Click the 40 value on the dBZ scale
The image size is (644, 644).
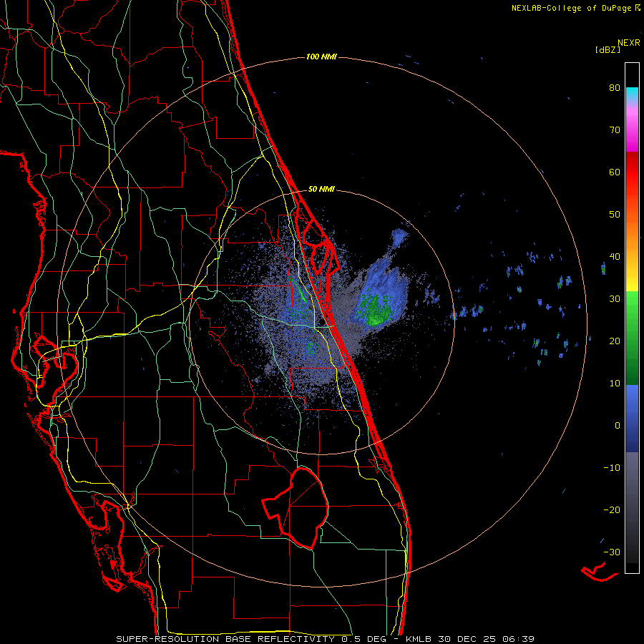click(615, 257)
